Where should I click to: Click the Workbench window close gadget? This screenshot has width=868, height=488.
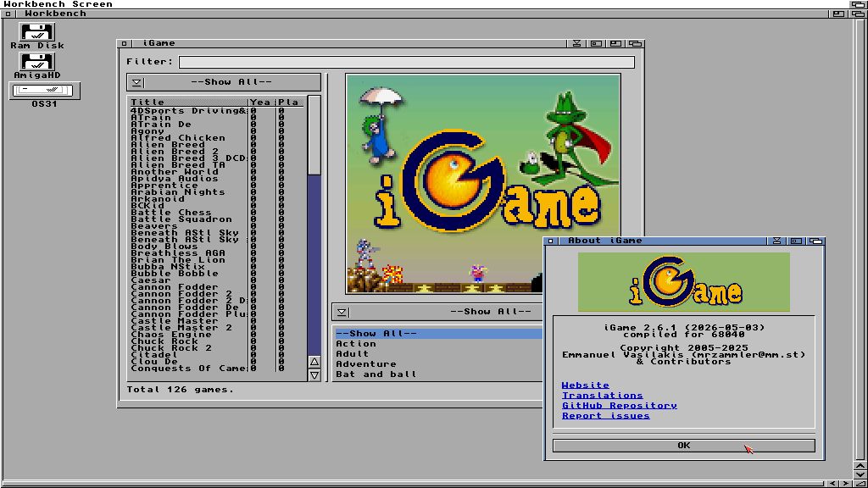pyautogui.click(x=8, y=14)
